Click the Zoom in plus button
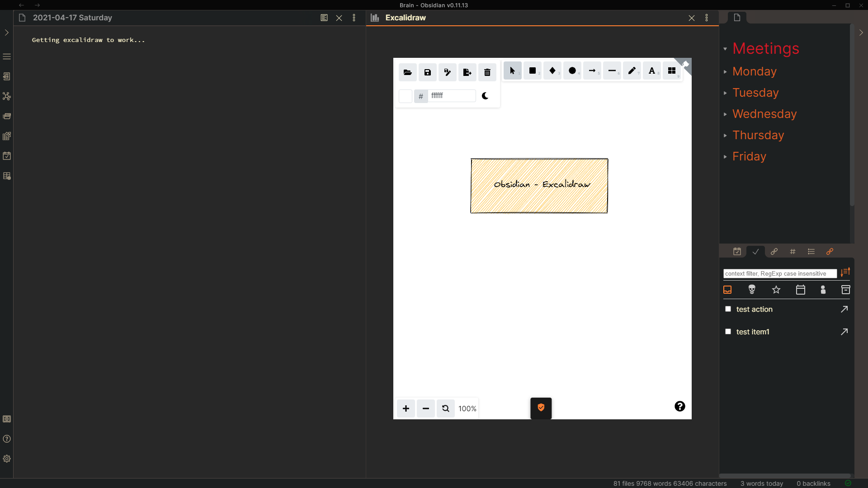The image size is (868, 488). pyautogui.click(x=406, y=408)
